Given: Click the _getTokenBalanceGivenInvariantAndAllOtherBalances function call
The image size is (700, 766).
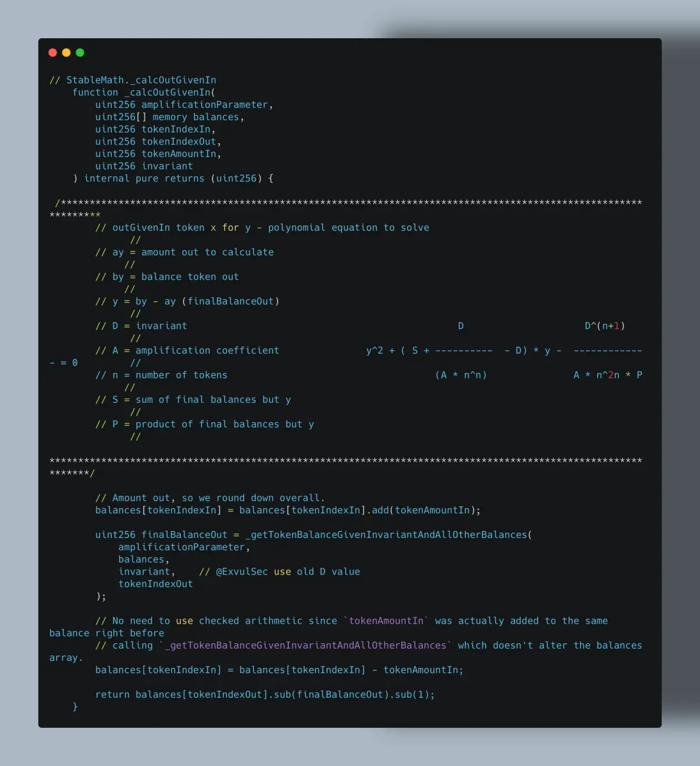Looking at the screenshot, I should click(386, 535).
